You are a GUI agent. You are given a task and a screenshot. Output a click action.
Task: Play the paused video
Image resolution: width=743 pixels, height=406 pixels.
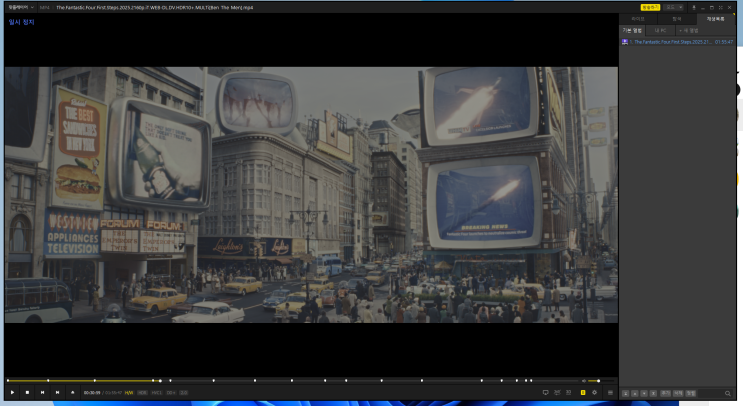pos(12,392)
